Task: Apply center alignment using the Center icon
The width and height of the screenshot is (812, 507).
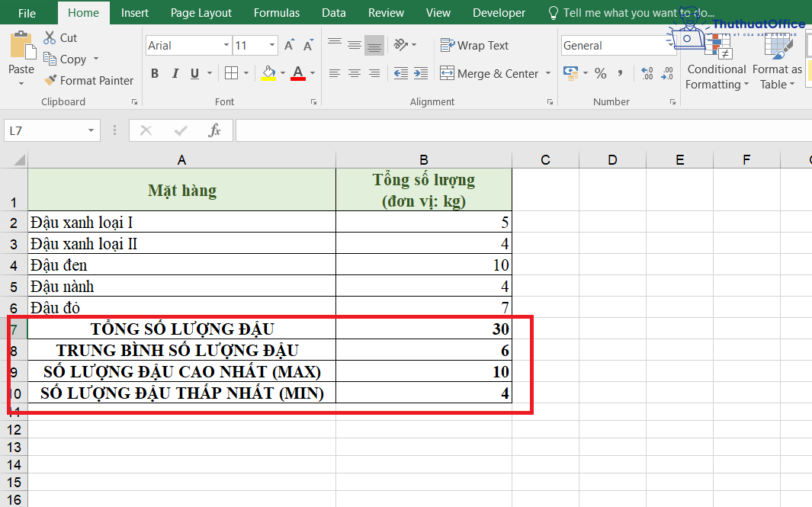Action: pos(354,73)
